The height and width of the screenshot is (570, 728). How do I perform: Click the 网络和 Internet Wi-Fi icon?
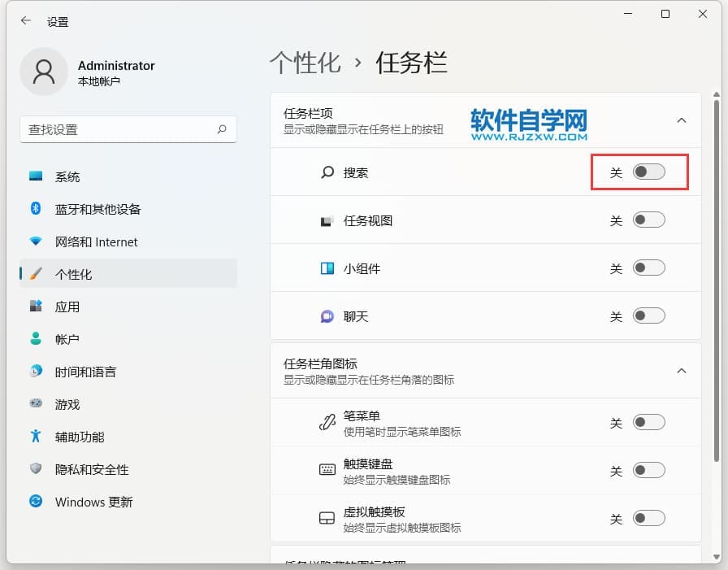[x=36, y=241]
